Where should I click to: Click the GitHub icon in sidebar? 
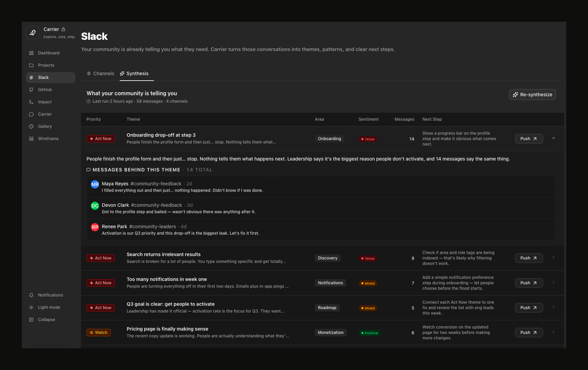(x=31, y=90)
